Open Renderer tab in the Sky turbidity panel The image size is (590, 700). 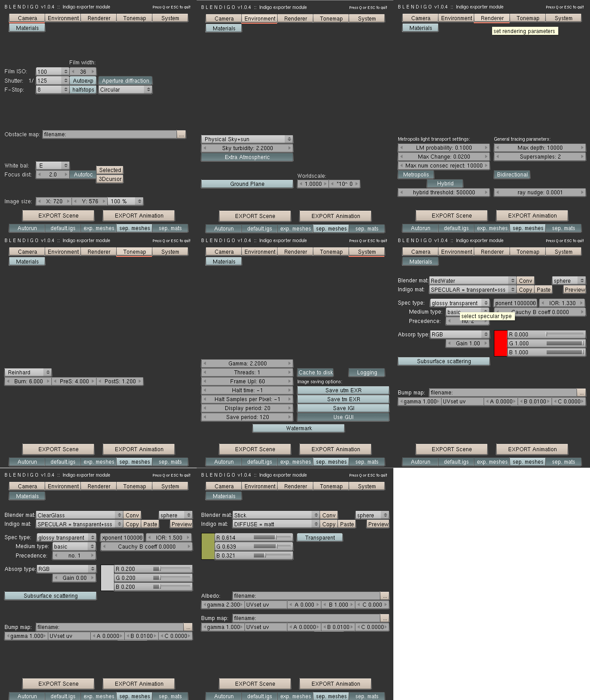tap(295, 19)
